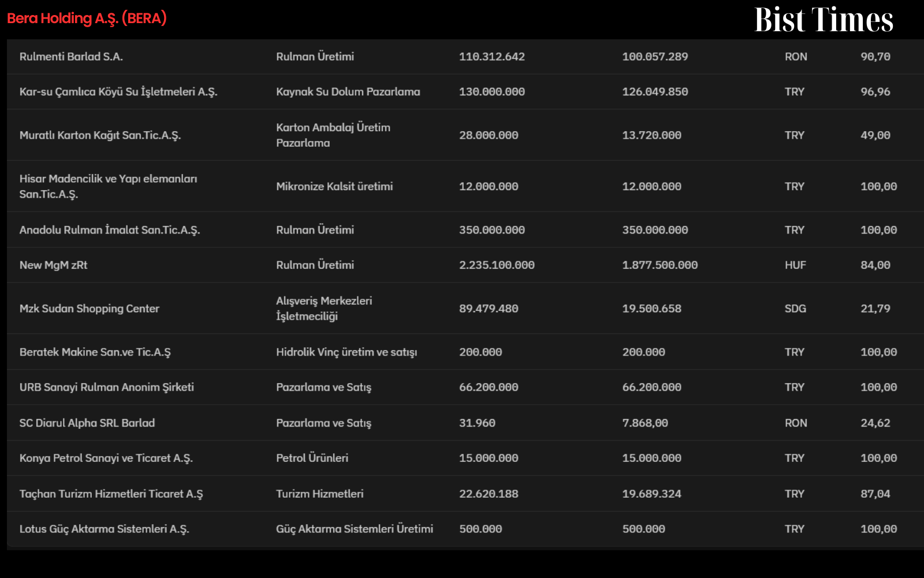This screenshot has height=578, width=924.
Task: Click the 2.235.100.000 value
Action: [497, 265]
